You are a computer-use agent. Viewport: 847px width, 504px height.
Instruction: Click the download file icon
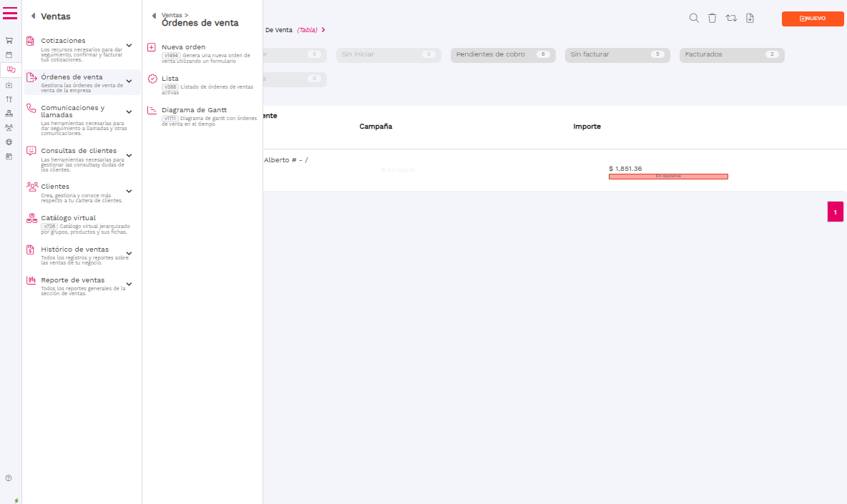[750, 18]
